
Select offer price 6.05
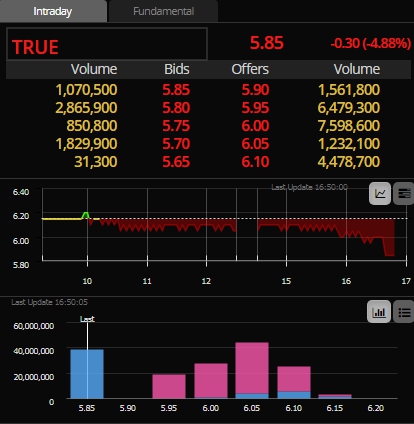click(255, 144)
